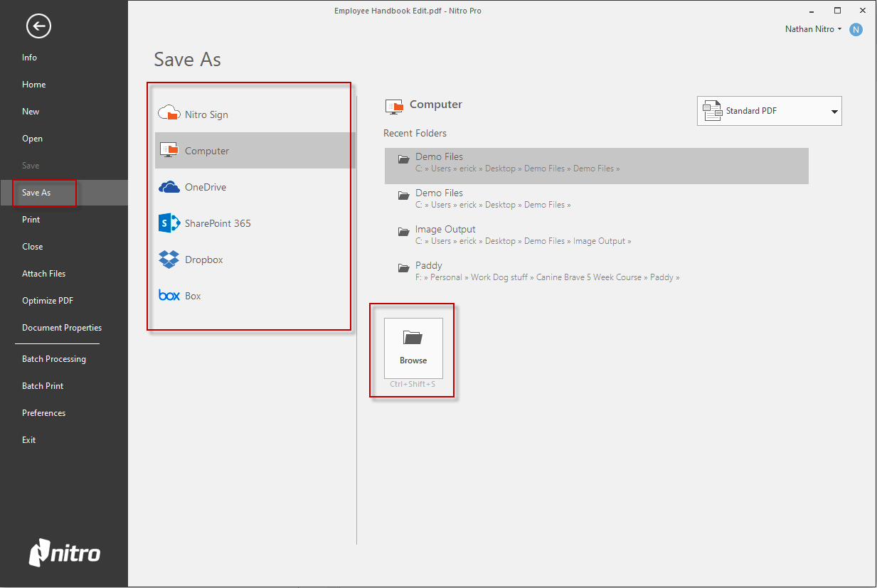Pick the Dropbox icon
The image size is (877, 588).
tap(169, 260)
